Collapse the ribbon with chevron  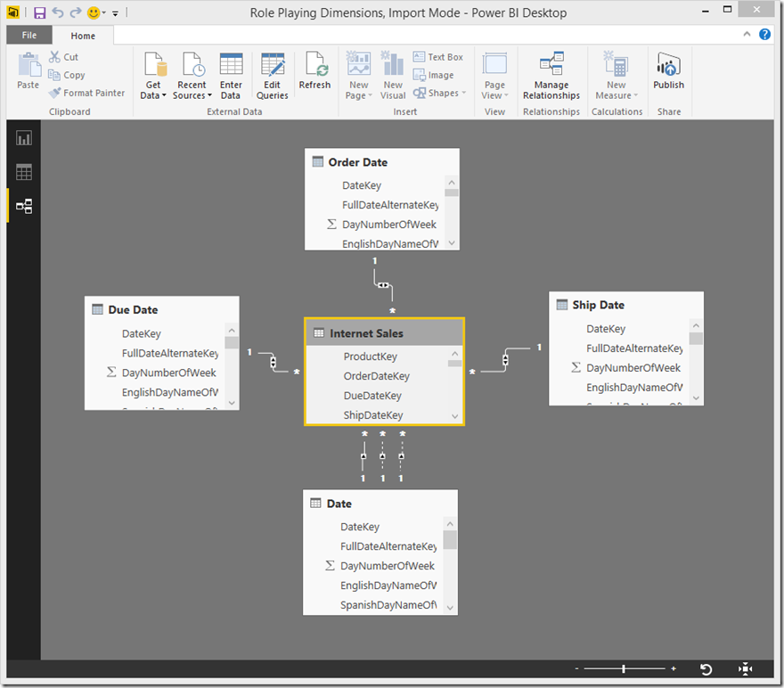point(747,34)
